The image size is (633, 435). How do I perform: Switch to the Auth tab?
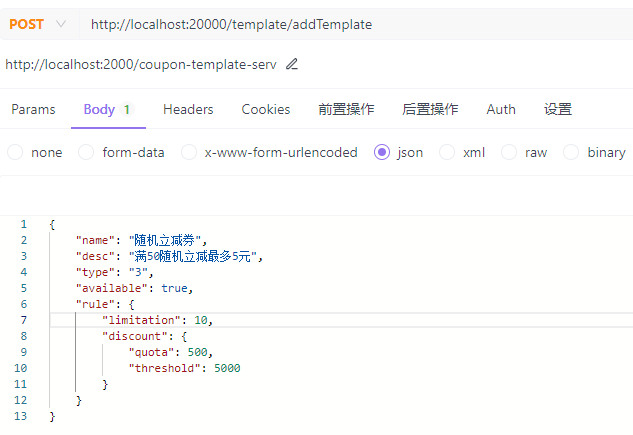click(501, 109)
